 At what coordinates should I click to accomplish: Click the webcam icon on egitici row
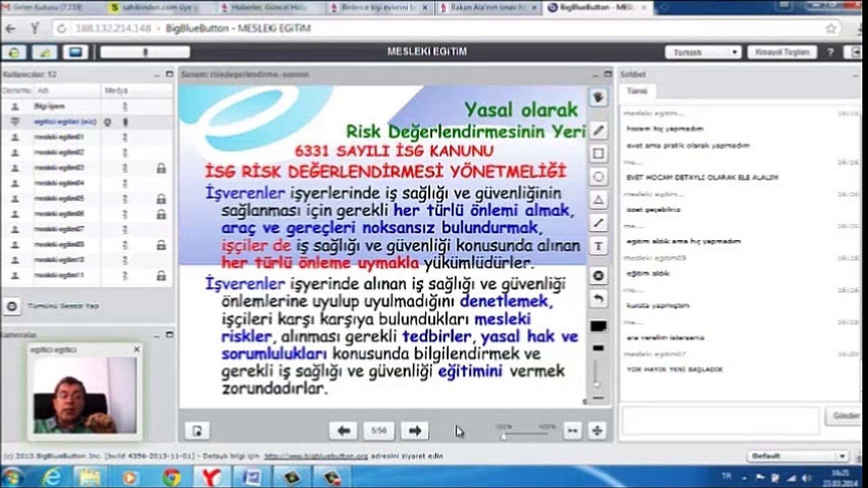pyautogui.click(x=107, y=122)
